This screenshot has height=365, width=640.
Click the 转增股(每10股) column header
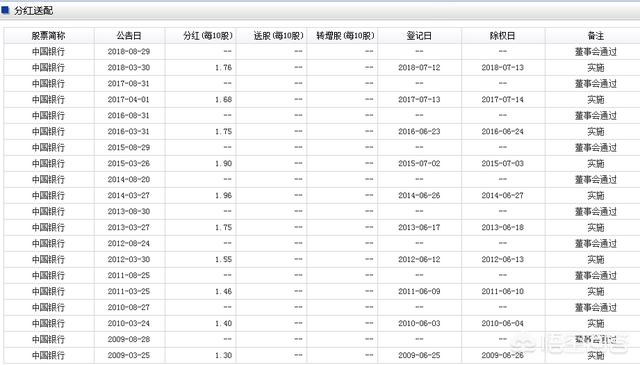click(345, 36)
